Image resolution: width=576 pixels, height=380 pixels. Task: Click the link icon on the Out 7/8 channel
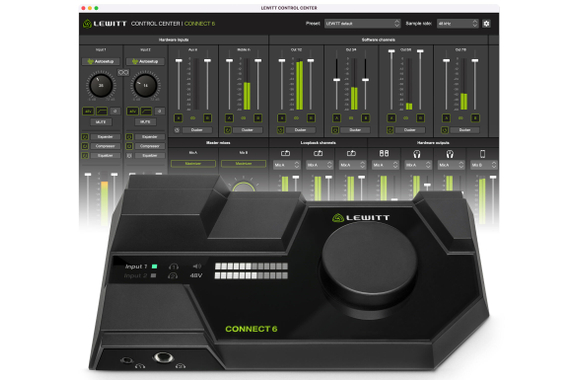tap(460, 118)
